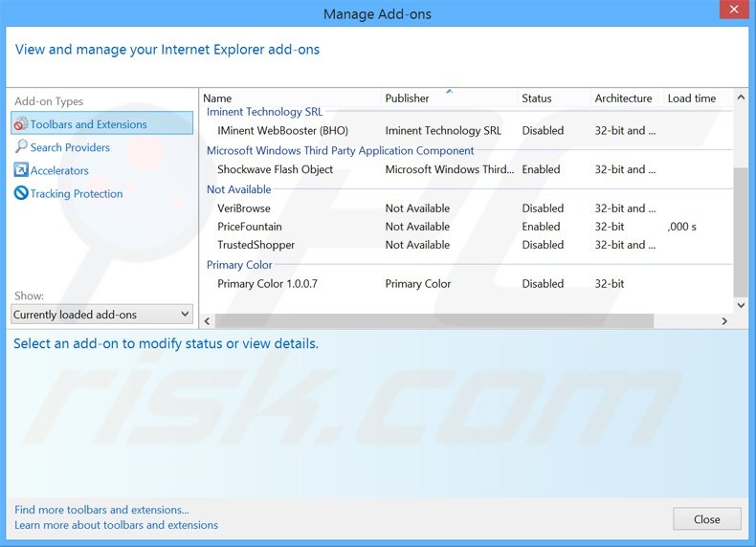Select the TrustedShopper add-on row
Viewport: 756px width, 547px height.
coord(467,245)
